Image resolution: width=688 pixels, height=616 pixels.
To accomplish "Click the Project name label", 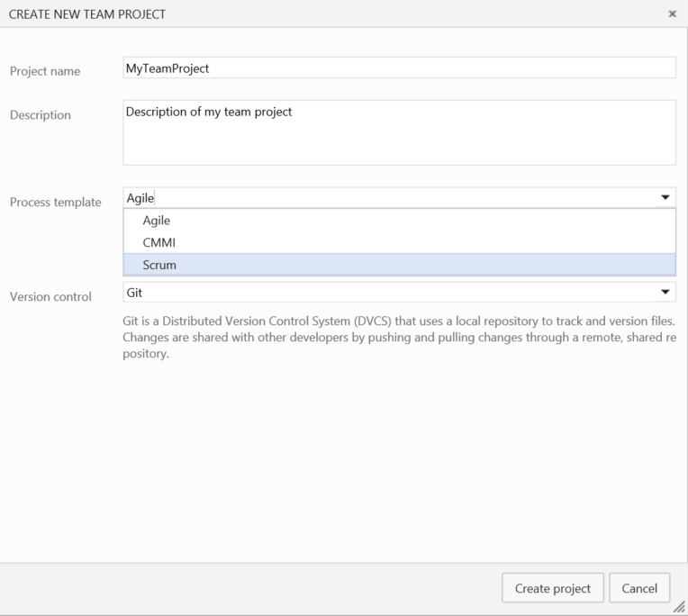I will coord(44,72).
